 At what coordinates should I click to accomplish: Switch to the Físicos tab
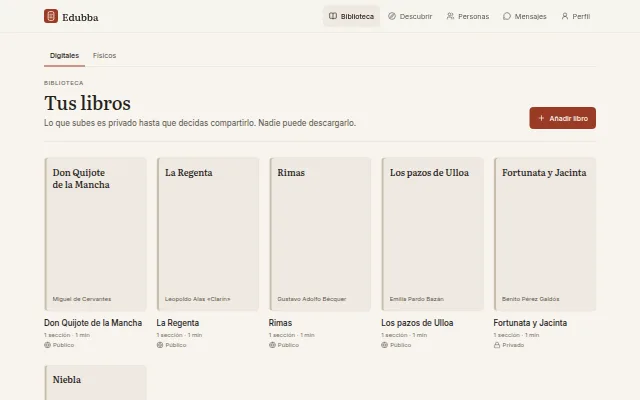click(104, 56)
